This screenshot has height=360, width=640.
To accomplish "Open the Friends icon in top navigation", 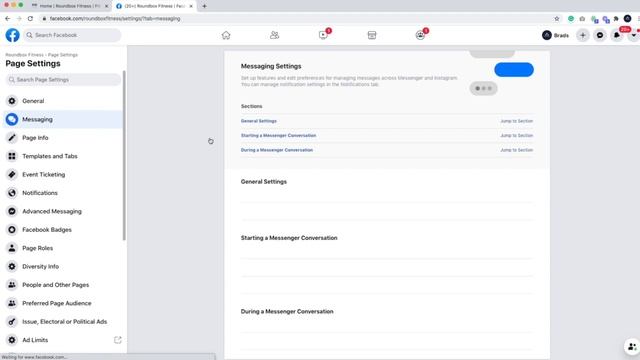I will tap(274, 35).
